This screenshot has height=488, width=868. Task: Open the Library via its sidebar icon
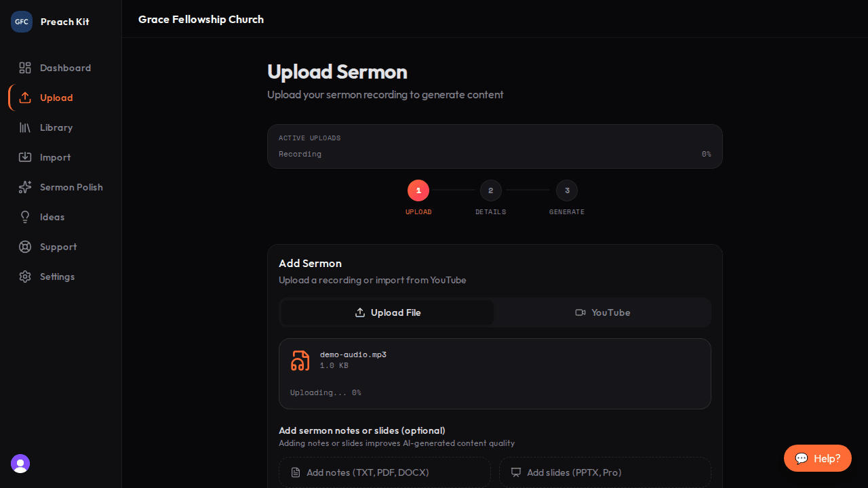click(25, 127)
